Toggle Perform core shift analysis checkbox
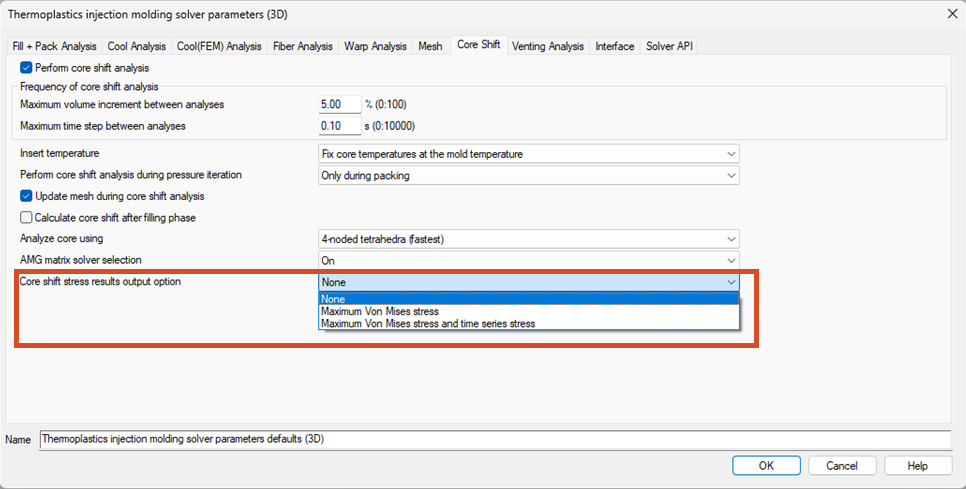The image size is (966, 489). pyautogui.click(x=26, y=68)
